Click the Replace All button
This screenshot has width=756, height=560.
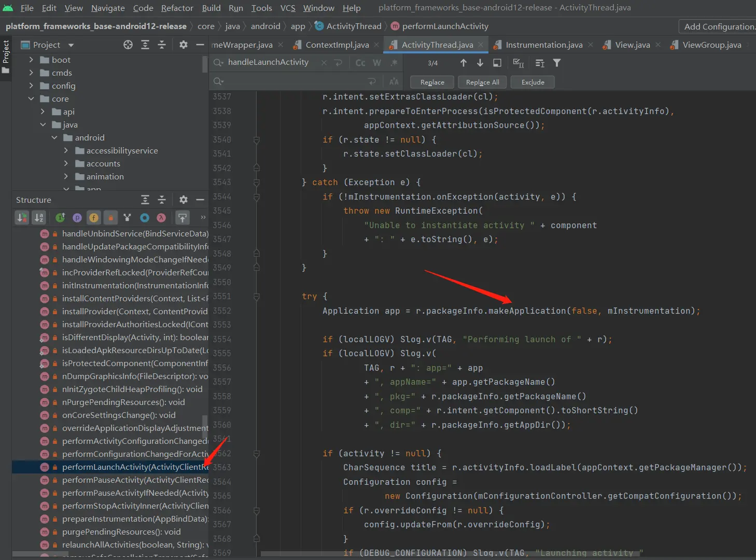(482, 82)
